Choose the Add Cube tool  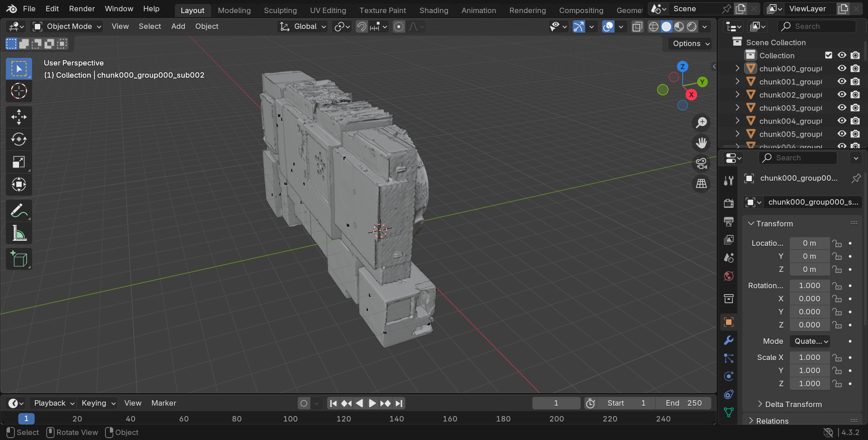click(19, 259)
